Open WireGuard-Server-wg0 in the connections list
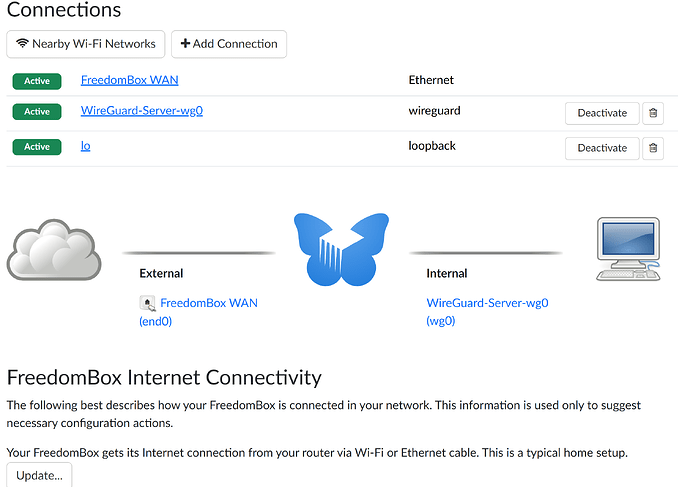 tap(142, 110)
